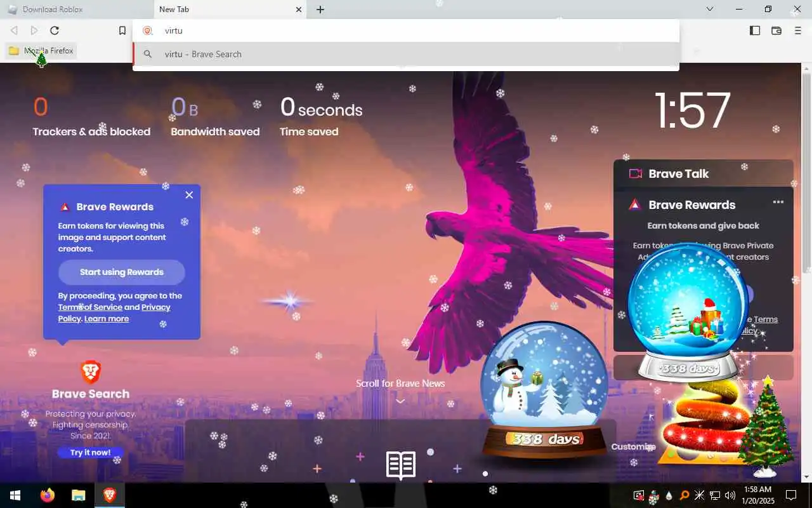Open the Mozilla Firefox bookmarks folder

[41, 51]
